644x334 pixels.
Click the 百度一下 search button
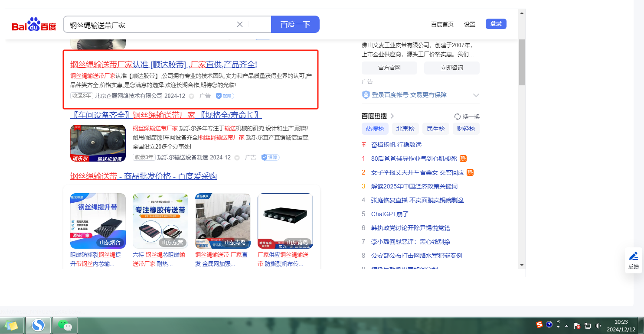tap(295, 24)
